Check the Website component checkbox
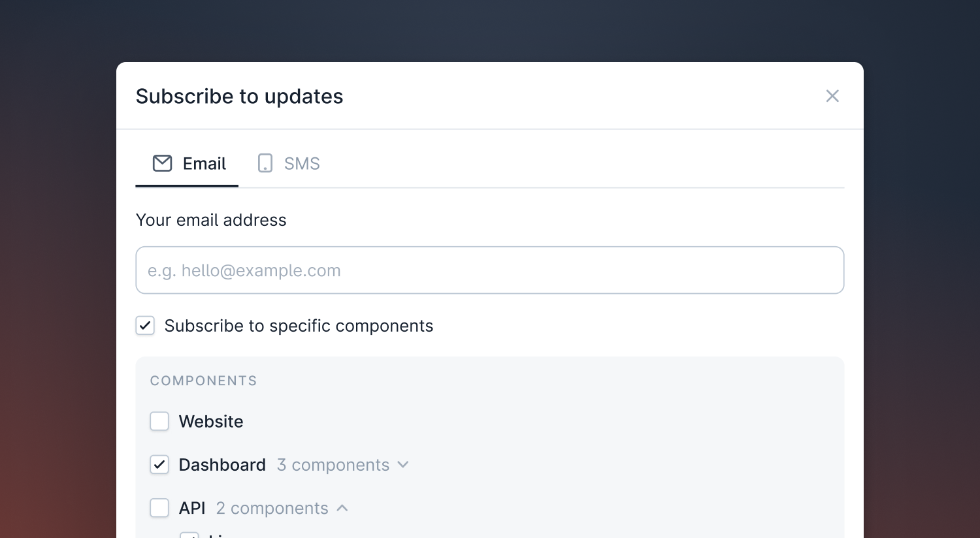980x538 pixels. click(x=159, y=421)
